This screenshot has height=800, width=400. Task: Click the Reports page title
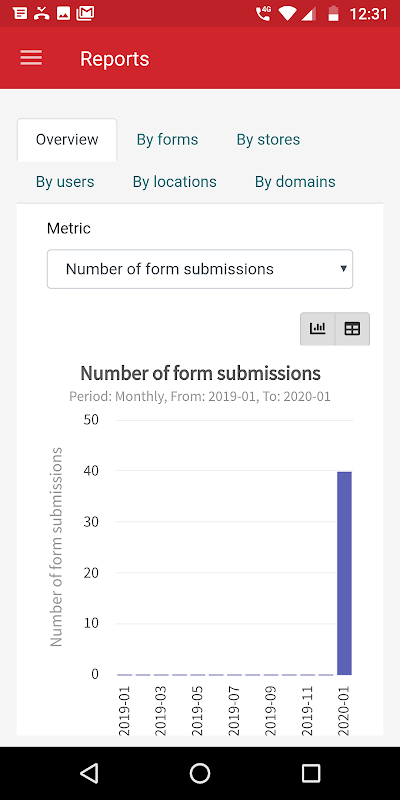(115, 59)
